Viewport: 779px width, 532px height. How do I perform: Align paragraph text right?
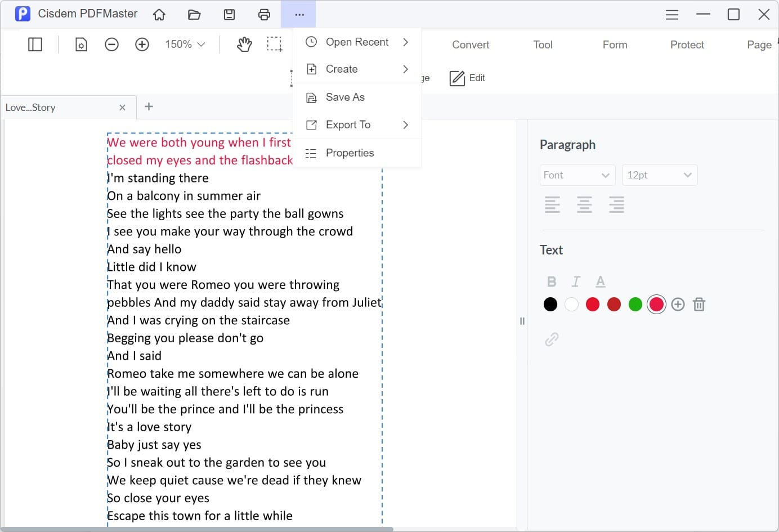tap(616, 204)
